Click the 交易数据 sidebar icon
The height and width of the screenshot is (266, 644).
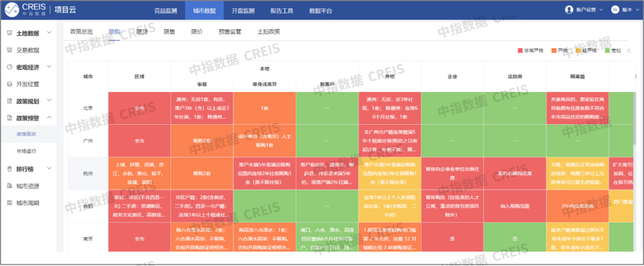tap(10, 51)
